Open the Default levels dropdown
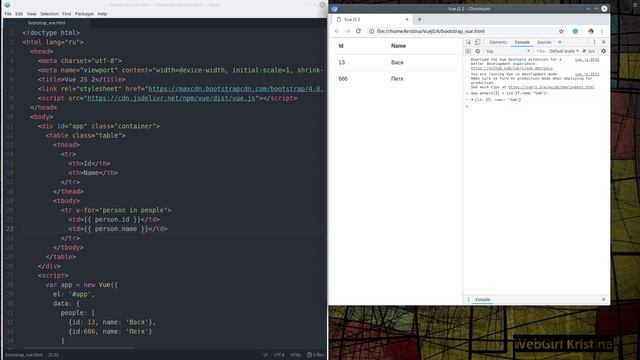 564,51
